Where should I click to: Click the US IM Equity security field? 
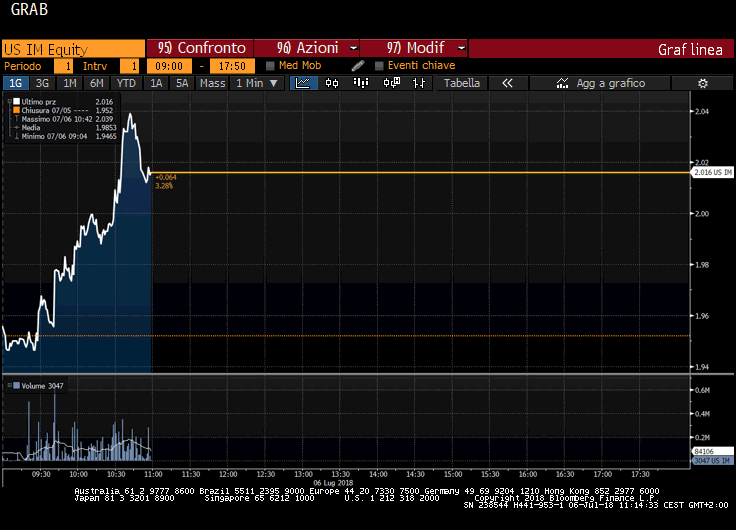(73, 49)
